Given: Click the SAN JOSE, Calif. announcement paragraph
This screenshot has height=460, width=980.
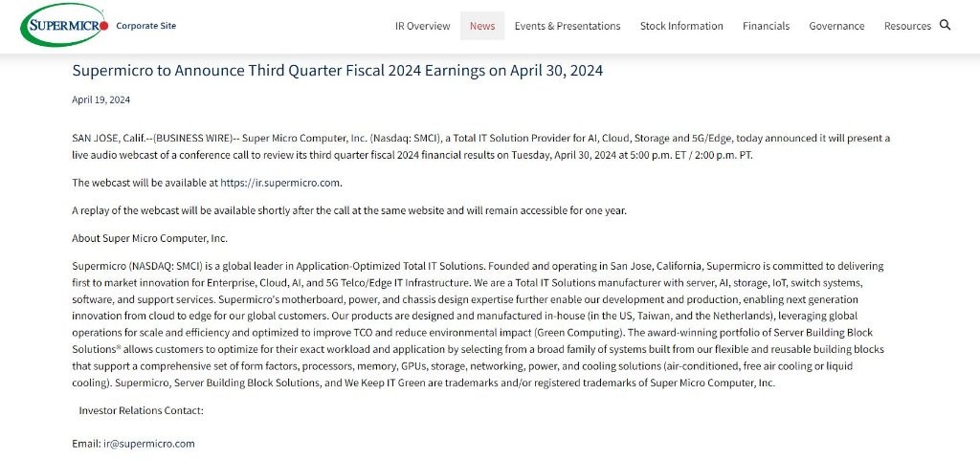Looking at the screenshot, I should (x=479, y=146).
